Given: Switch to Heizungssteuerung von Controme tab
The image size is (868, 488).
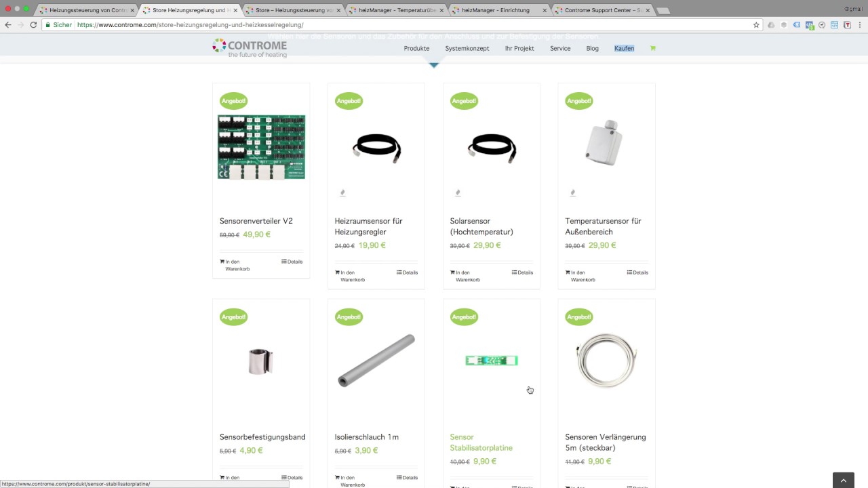Looking at the screenshot, I should point(86,10).
